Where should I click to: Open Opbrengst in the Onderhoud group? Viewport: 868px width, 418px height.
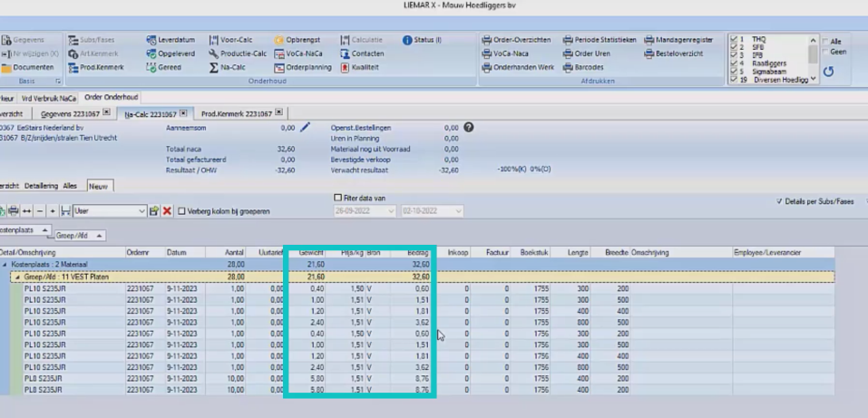point(297,40)
